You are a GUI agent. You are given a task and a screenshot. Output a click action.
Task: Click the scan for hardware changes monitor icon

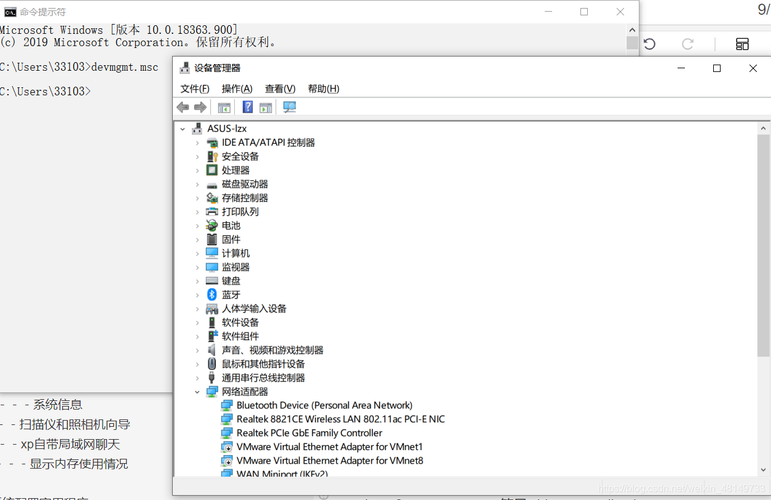click(289, 107)
